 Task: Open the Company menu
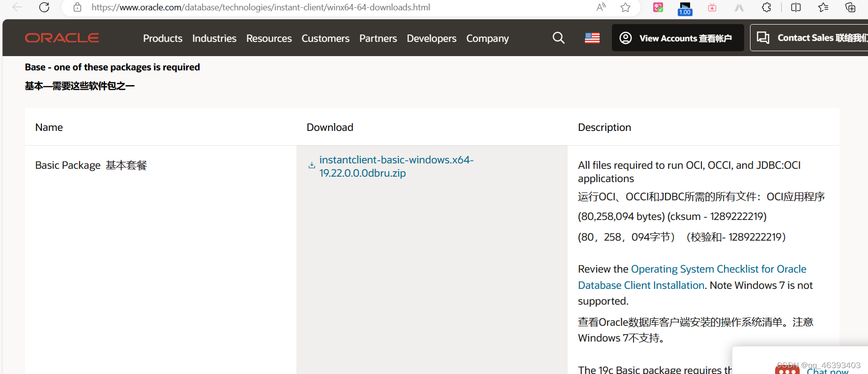coord(488,38)
